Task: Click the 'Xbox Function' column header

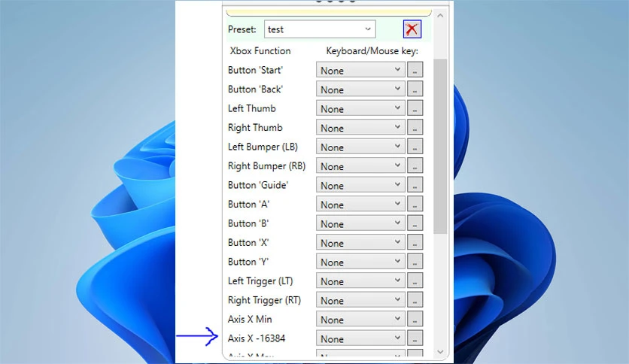Action: 260,51
